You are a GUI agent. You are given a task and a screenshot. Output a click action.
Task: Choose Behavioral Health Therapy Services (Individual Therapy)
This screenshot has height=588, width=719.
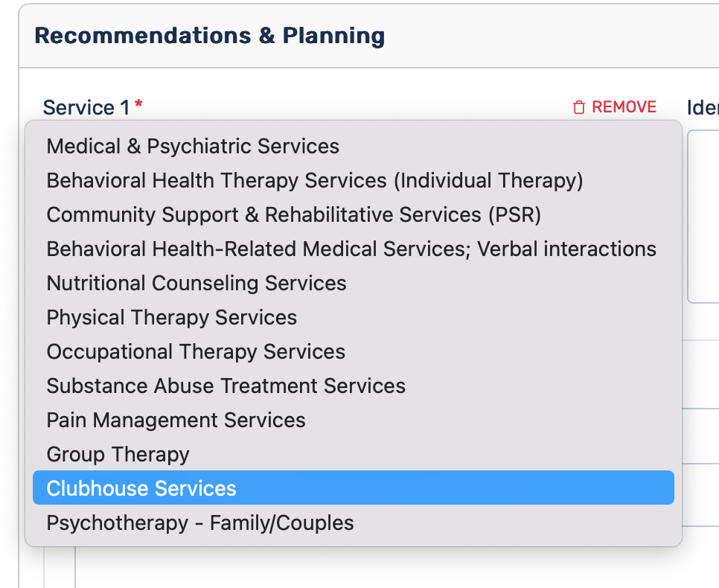pyautogui.click(x=314, y=181)
